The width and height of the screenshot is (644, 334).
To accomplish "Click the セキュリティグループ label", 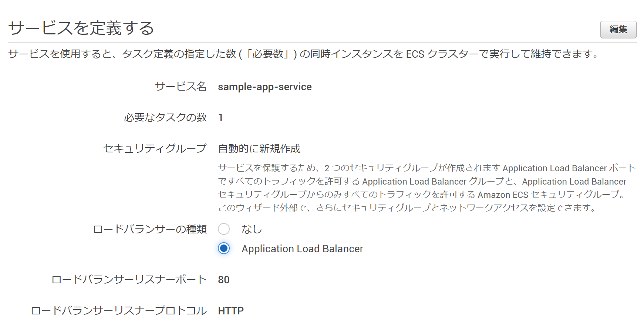I will pyautogui.click(x=155, y=149).
